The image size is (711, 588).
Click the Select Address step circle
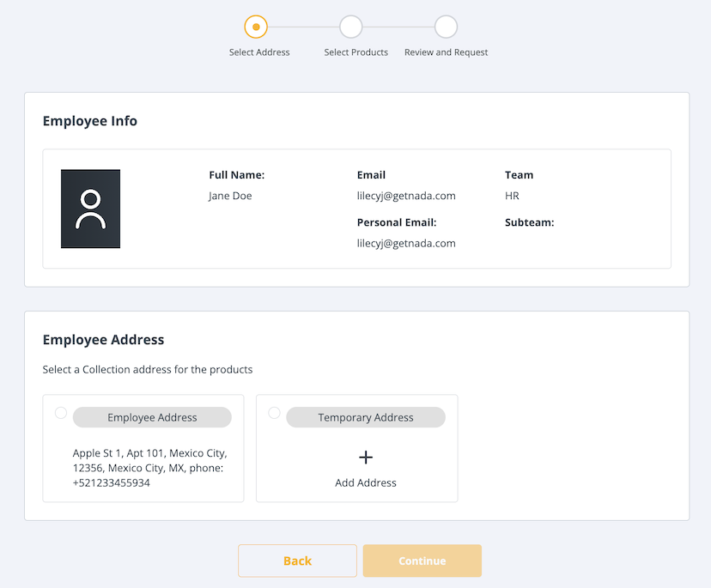(x=256, y=27)
